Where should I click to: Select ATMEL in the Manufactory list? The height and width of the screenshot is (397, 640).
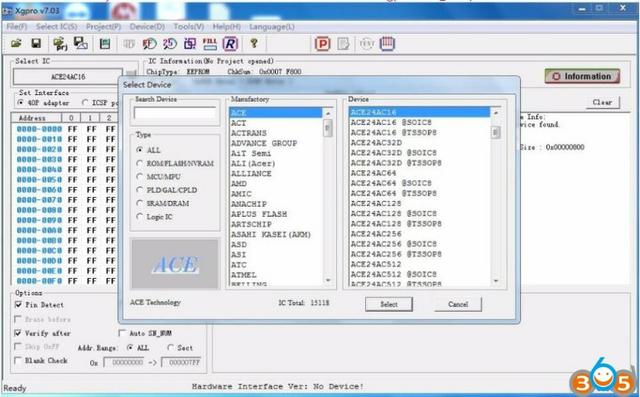(244, 275)
